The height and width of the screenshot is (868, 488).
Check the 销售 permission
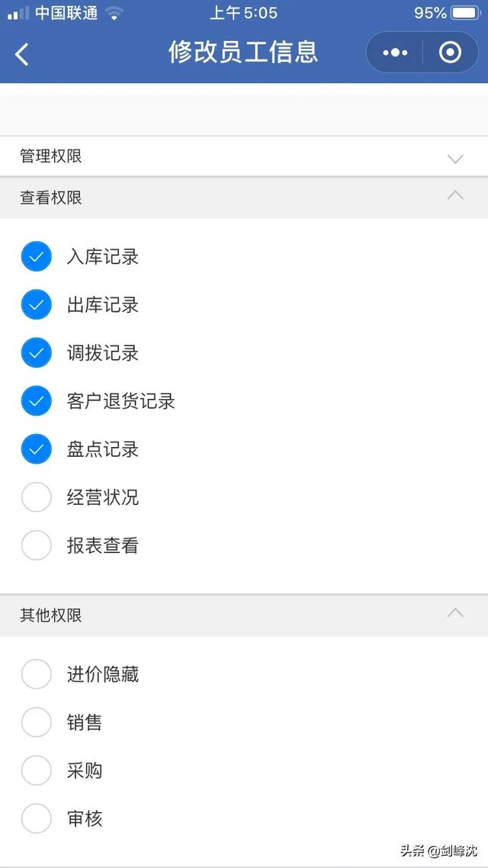pyautogui.click(x=36, y=722)
